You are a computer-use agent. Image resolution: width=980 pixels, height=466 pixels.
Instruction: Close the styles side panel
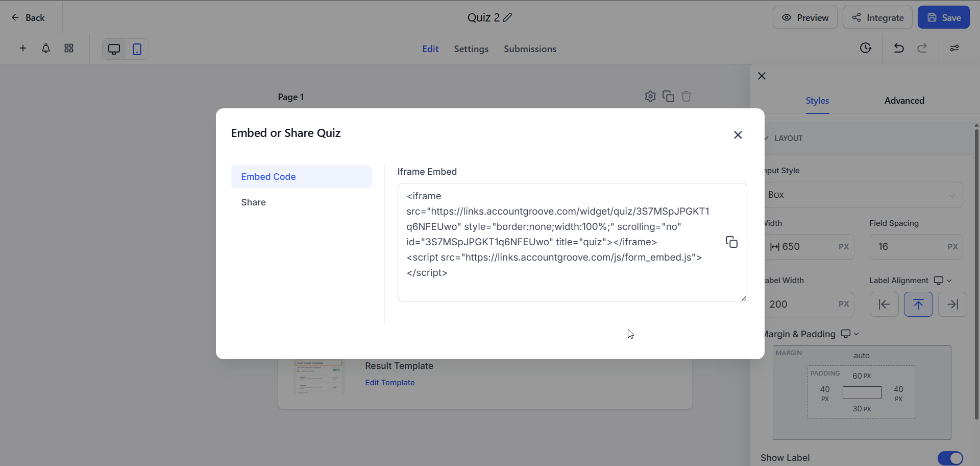(x=762, y=76)
